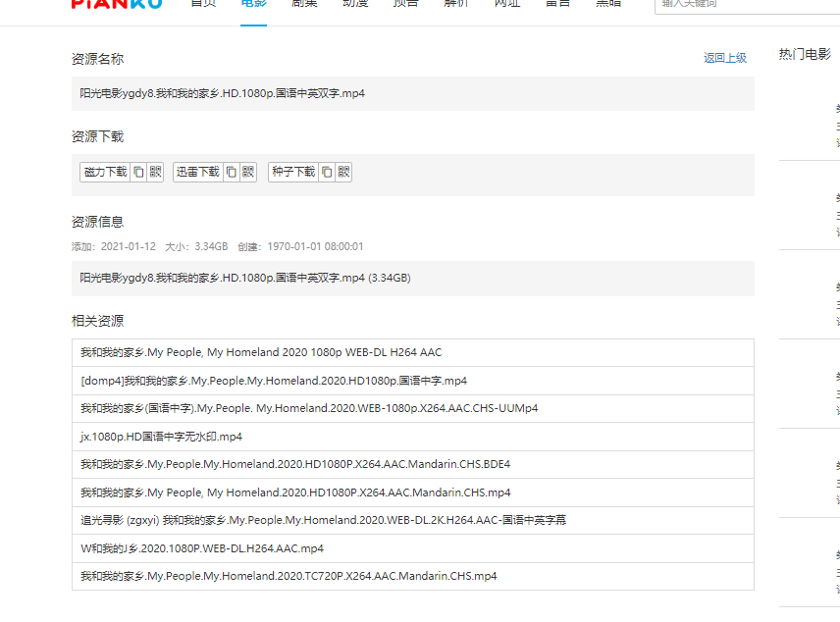
Task: Open related resource ending WEB-DL H264 AAC
Action: pos(413,352)
